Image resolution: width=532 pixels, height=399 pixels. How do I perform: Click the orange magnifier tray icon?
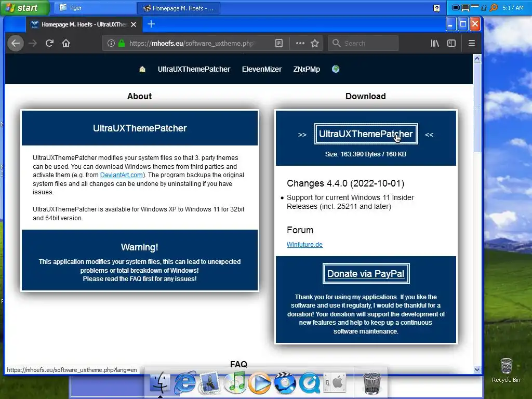pos(494,7)
